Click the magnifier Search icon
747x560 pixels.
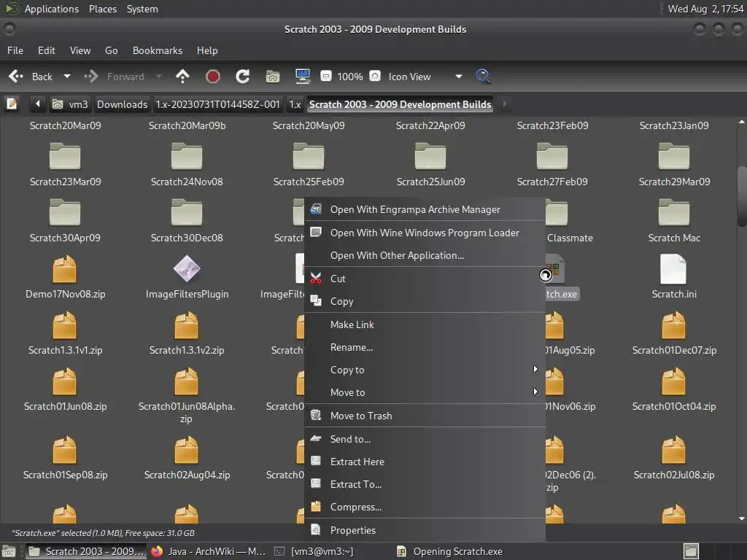pos(483,76)
